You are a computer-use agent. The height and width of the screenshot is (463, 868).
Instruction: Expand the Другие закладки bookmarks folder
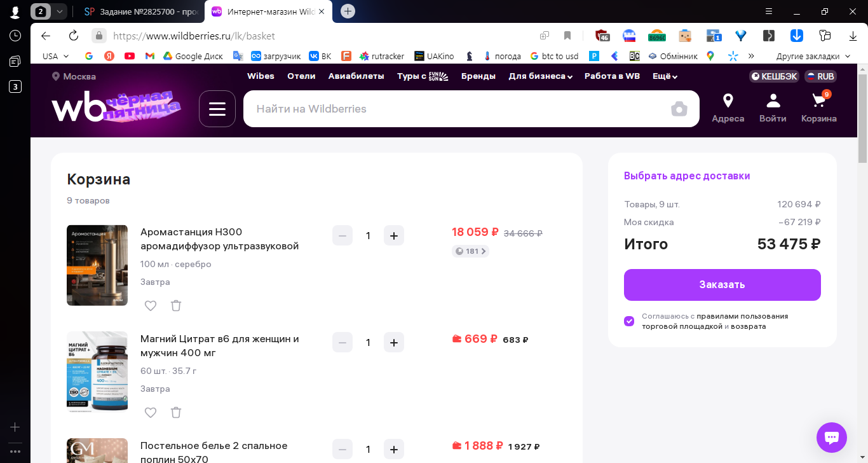[x=813, y=56]
